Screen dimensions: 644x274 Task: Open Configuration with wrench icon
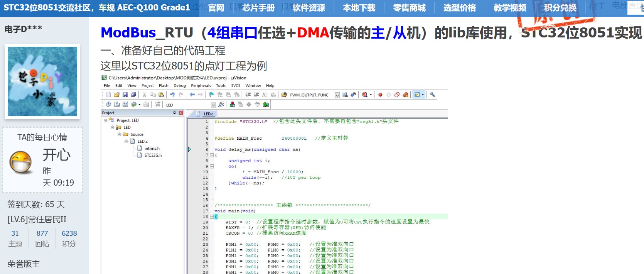click(432, 95)
